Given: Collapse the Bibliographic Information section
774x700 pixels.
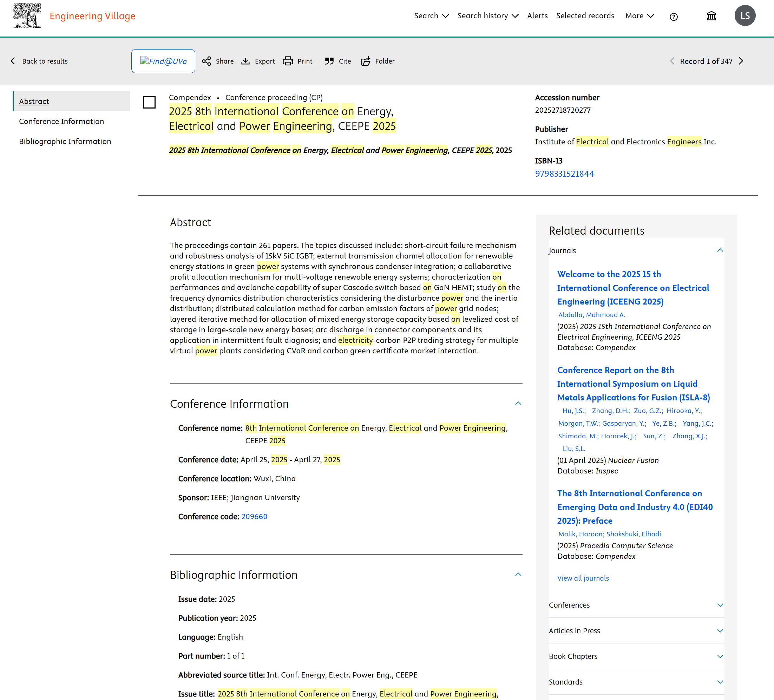Looking at the screenshot, I should (x=518, y=575).
